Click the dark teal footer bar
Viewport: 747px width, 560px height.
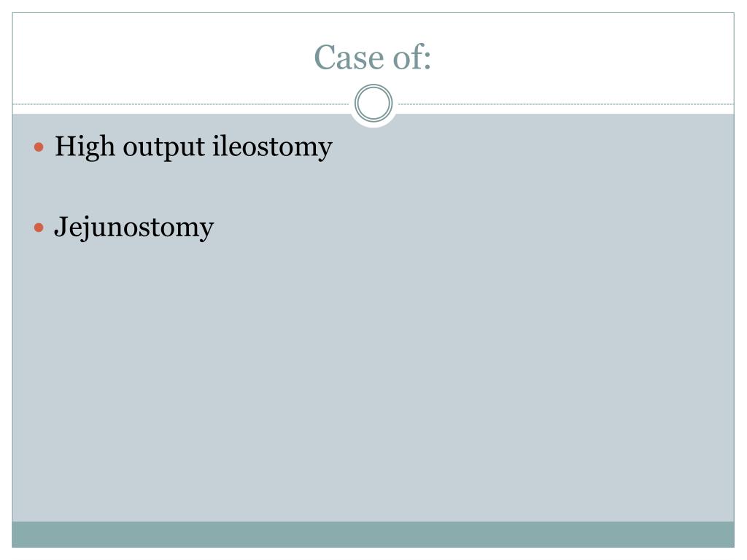373,534
